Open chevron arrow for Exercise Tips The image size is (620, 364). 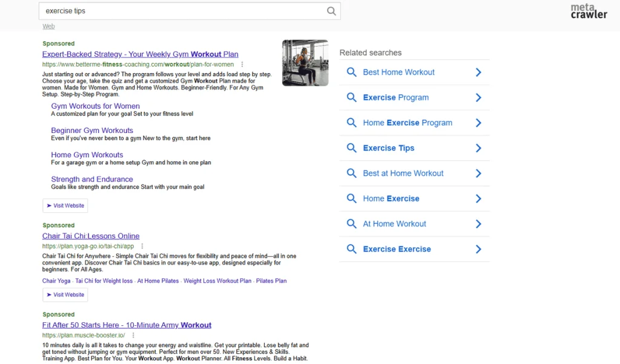tap(478, 148)
